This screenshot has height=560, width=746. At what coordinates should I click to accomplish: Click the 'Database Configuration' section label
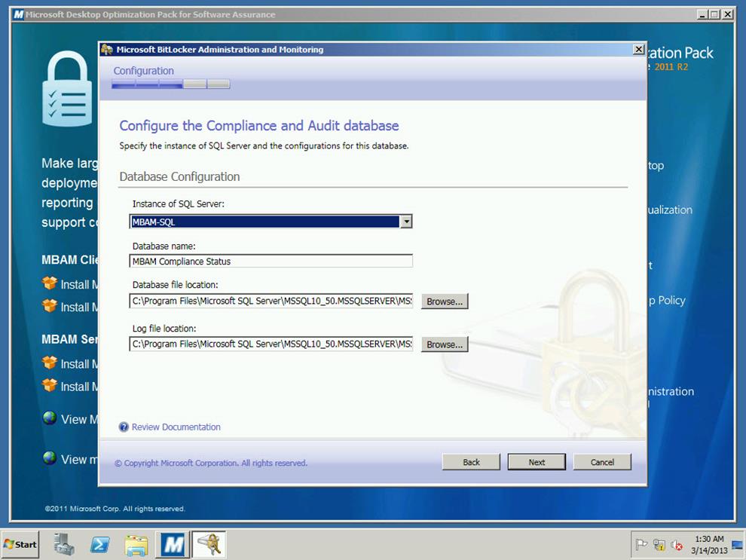179,176
